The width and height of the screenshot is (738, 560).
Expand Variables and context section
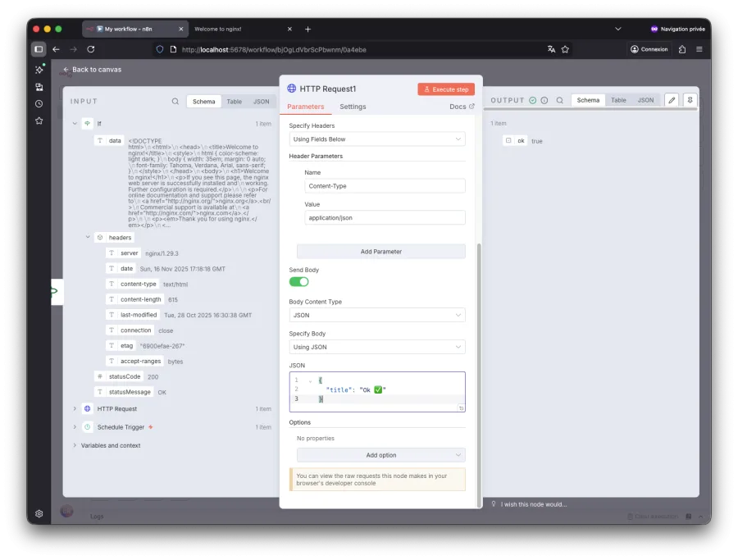[x=75, y=445]
